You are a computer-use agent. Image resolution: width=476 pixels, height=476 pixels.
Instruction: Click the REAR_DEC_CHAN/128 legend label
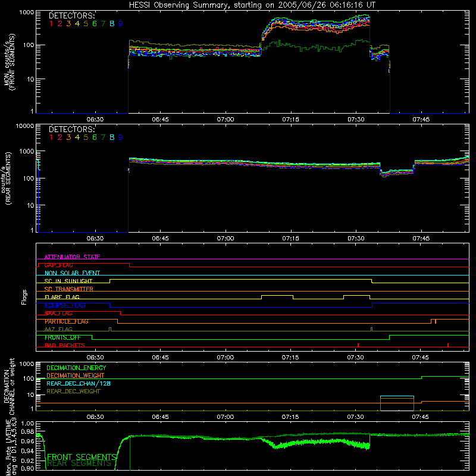click(79, 383)
